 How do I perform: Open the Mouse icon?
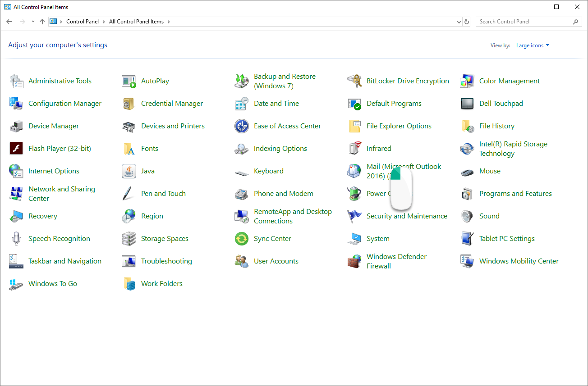click(x=467, y=171)
